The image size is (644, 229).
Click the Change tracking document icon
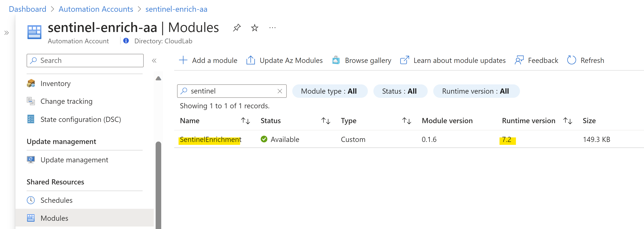coord(31,101)
